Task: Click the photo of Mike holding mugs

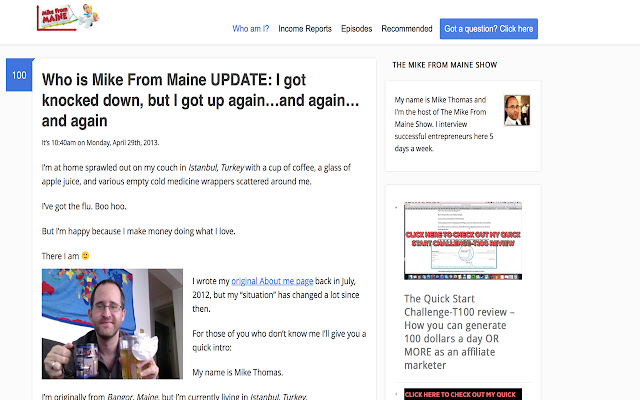Action: [112, 324]
